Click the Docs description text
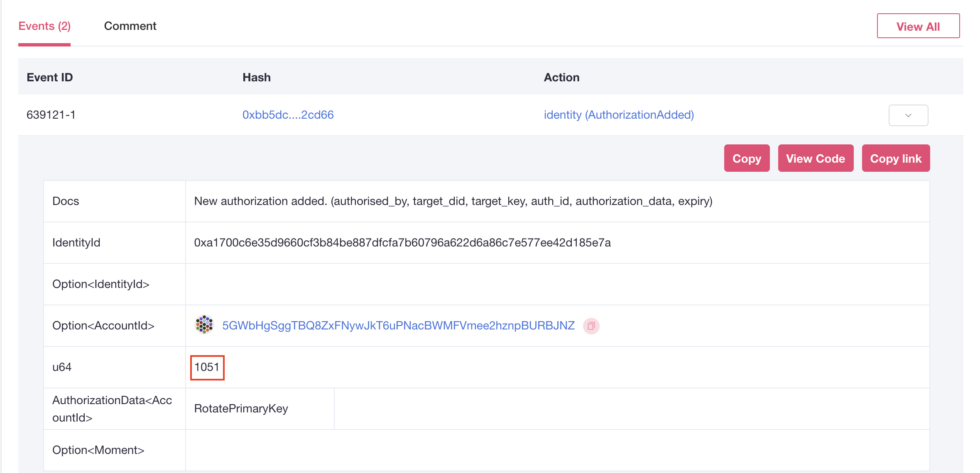This screenshot has width=980, height=473. tap(453, 201)
